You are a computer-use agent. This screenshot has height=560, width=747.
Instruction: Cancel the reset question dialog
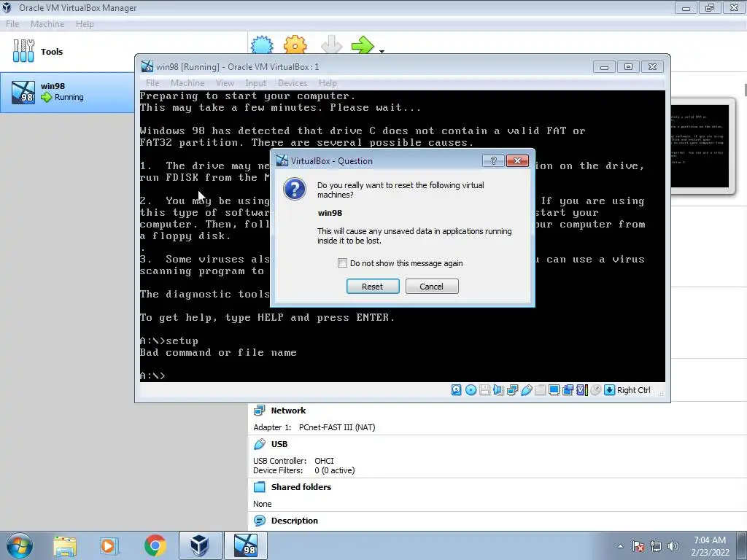click(432, 286)
